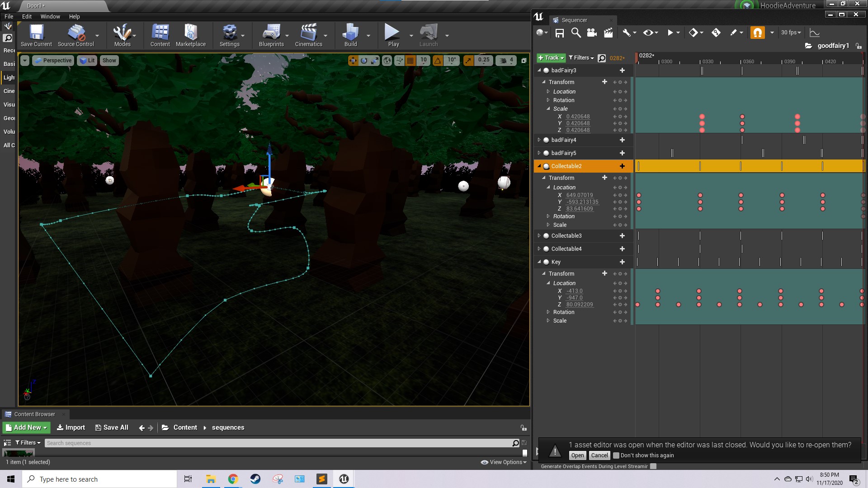Check the Don't show this again box
The width and height of the screenshot is (868, 488).
(x=616, y=455)
